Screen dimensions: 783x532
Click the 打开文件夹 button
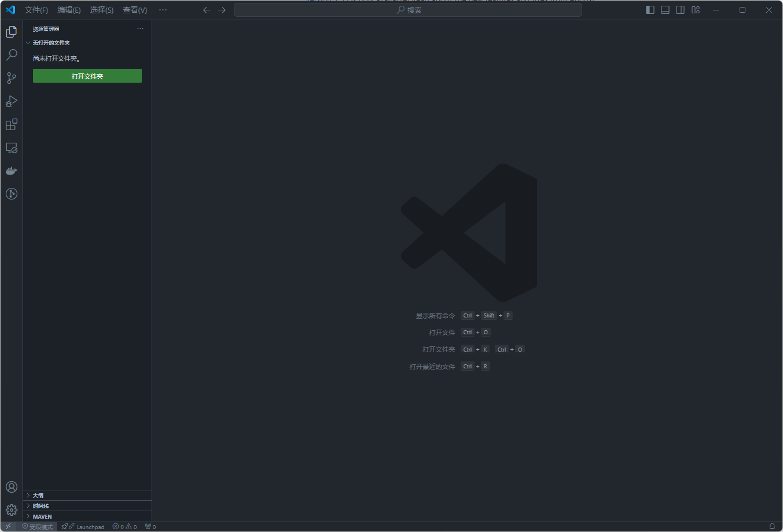[87, 76]
